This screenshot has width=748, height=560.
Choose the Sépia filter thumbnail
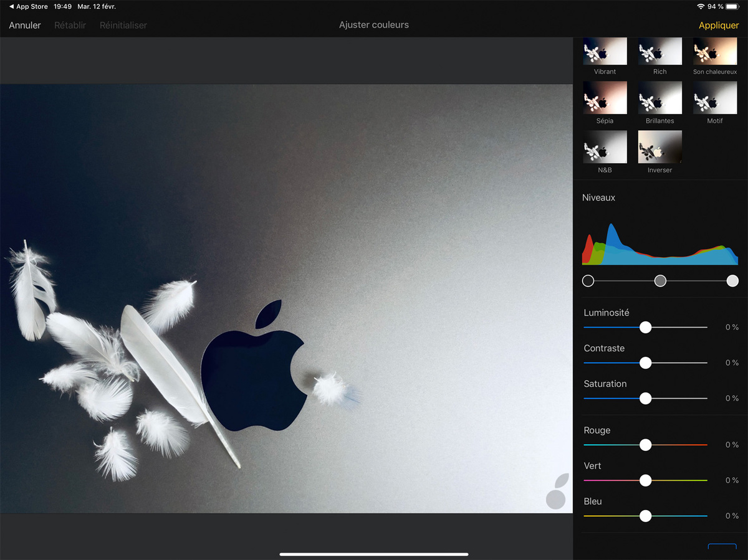[605, 98]
